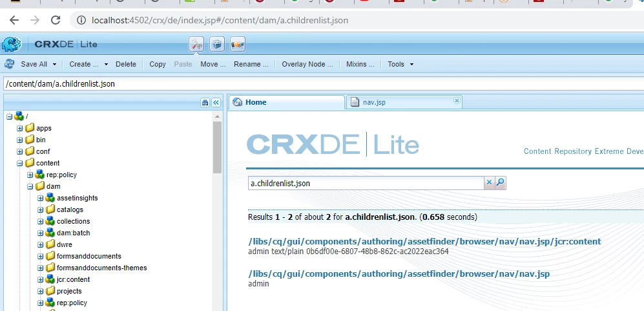Expand the formsanddocuments-themes folder
This screenshot has height=311, width=644.
pos(40,268)
